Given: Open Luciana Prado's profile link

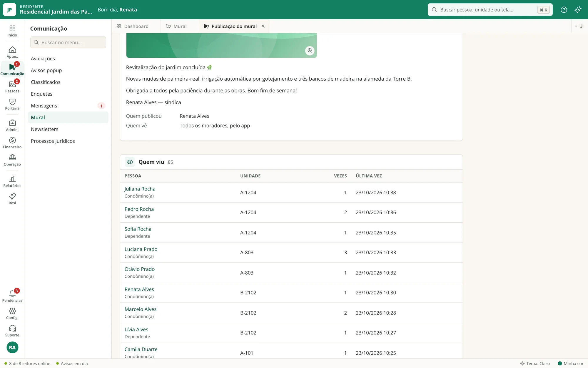Looking at the screenshot, I should coord(141,249).
